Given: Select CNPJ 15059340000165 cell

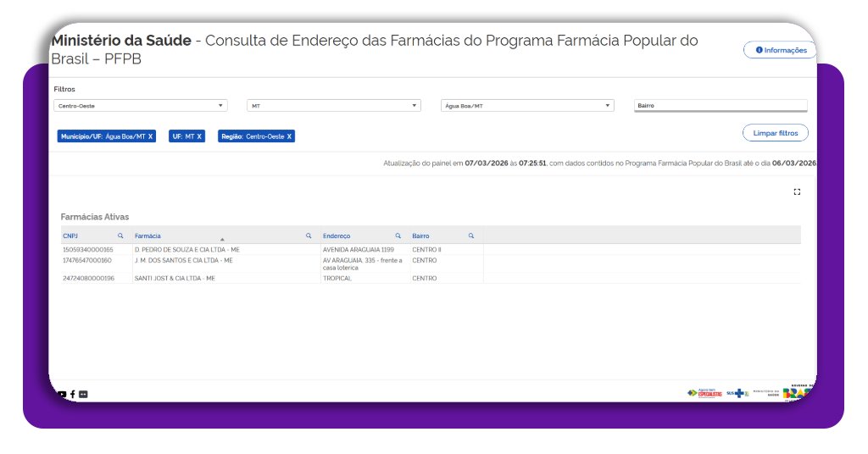Looking at the screenshot, I should point(88,250).
